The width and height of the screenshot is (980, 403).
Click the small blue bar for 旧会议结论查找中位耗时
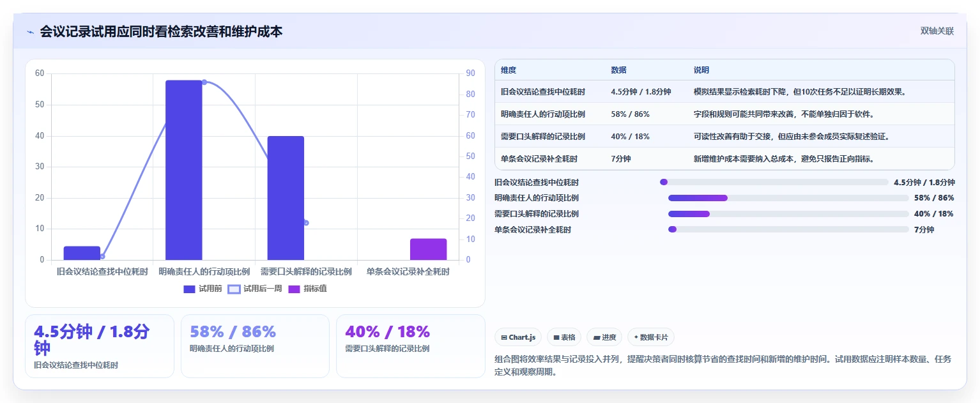[x=82, y=253]
